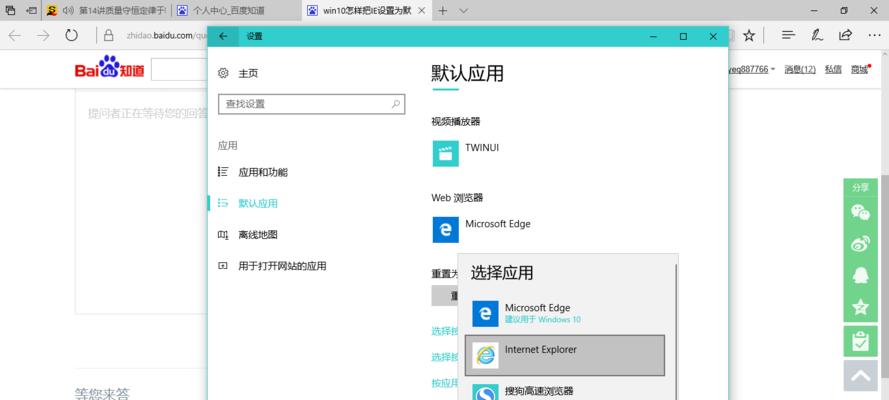Maximize the 设置 window
Image resolution: width=889 pixels, height=400 pixels.
tap(683, 36)
